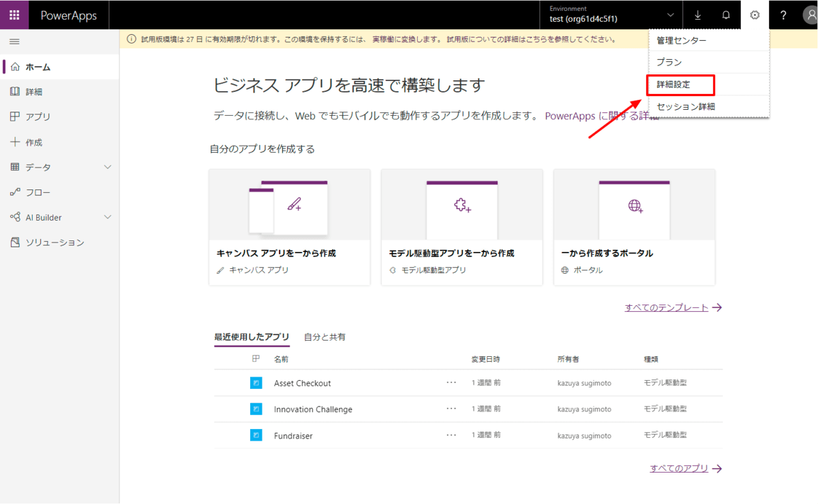Viewport: 818px width, 504px height.
Task: Open the notifications bell icon
Action: click(726, 15)
